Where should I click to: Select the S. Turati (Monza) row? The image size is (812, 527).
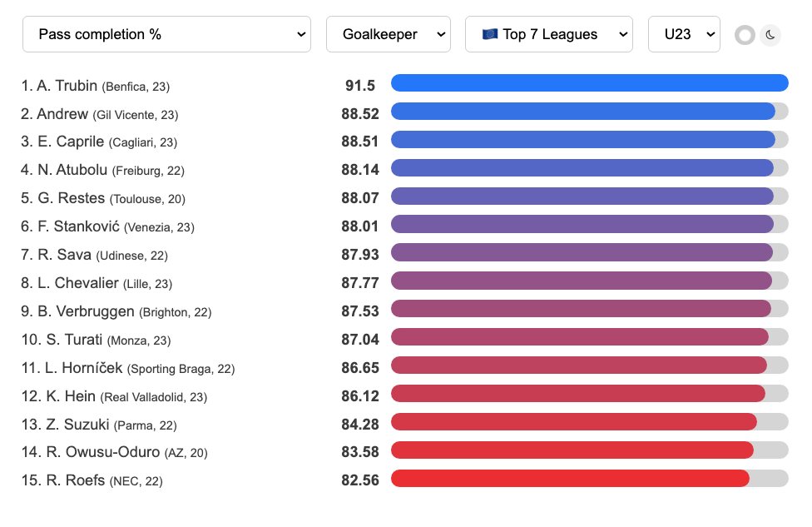pos(404,339)
